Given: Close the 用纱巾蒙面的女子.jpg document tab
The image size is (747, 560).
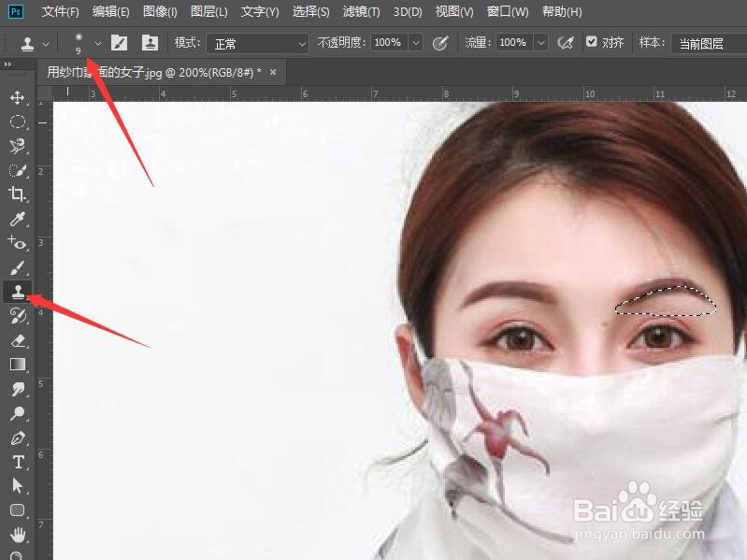Looking at the screenshot, I should point(273,72).
